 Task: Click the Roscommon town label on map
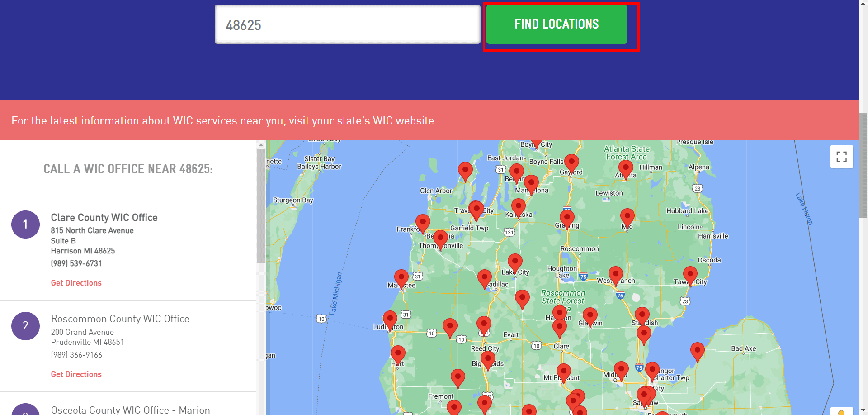[x=580, y=249]
